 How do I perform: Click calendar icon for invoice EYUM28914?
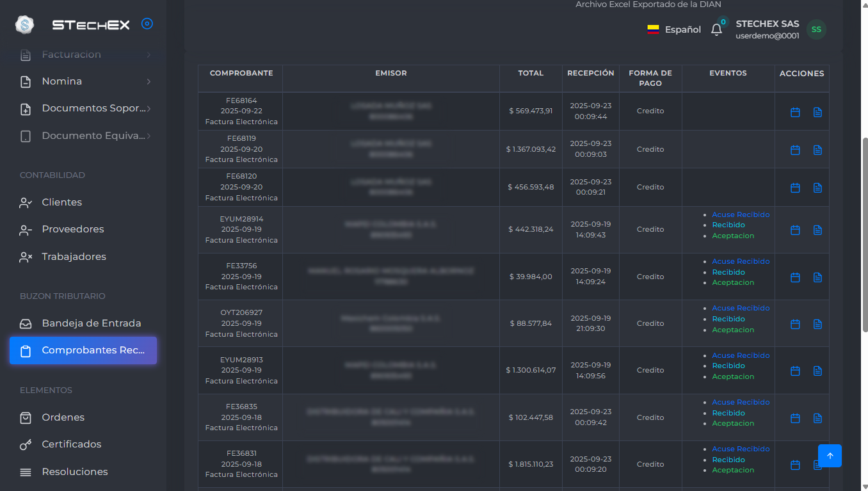795,230
